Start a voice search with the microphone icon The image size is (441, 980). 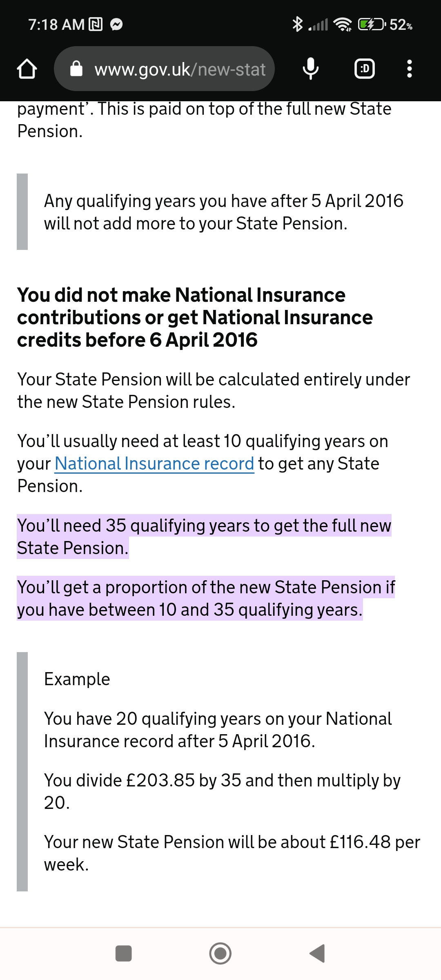click(310, 69)
